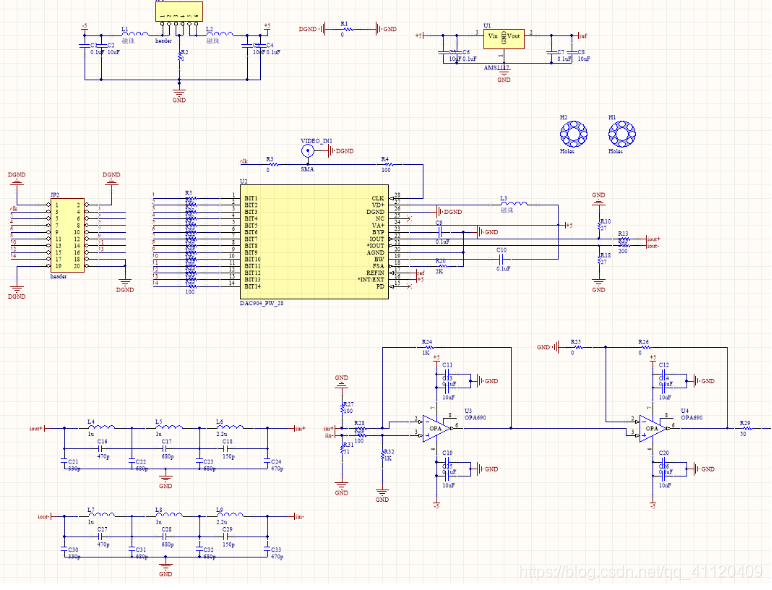Screen dimensions: 772x590
Task: Select capacitor C29 in the lower filter
Action: (227, 536)
